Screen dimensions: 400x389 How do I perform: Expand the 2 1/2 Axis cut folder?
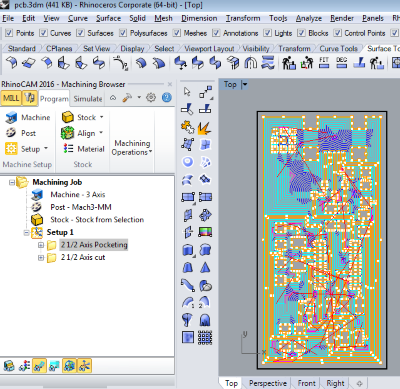[x=41, y=258]
